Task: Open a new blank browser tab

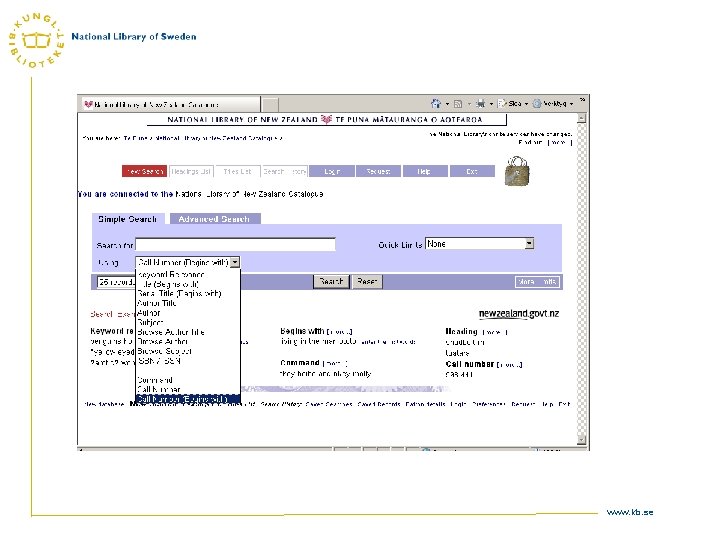Action: click(x=270, y=104)
